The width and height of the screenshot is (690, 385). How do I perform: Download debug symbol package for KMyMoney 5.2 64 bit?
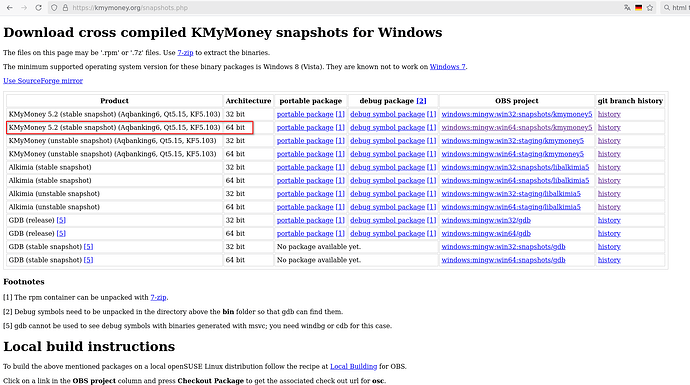[x=388, y=127]
